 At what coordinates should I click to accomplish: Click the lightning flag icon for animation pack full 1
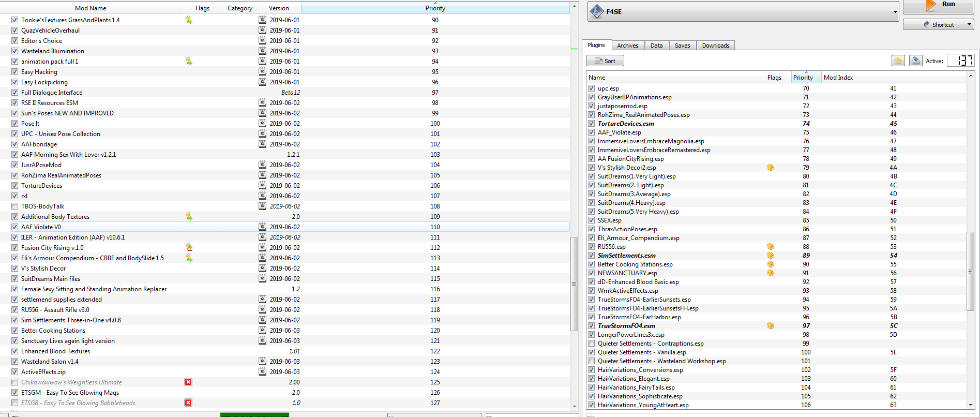[189, 61]
